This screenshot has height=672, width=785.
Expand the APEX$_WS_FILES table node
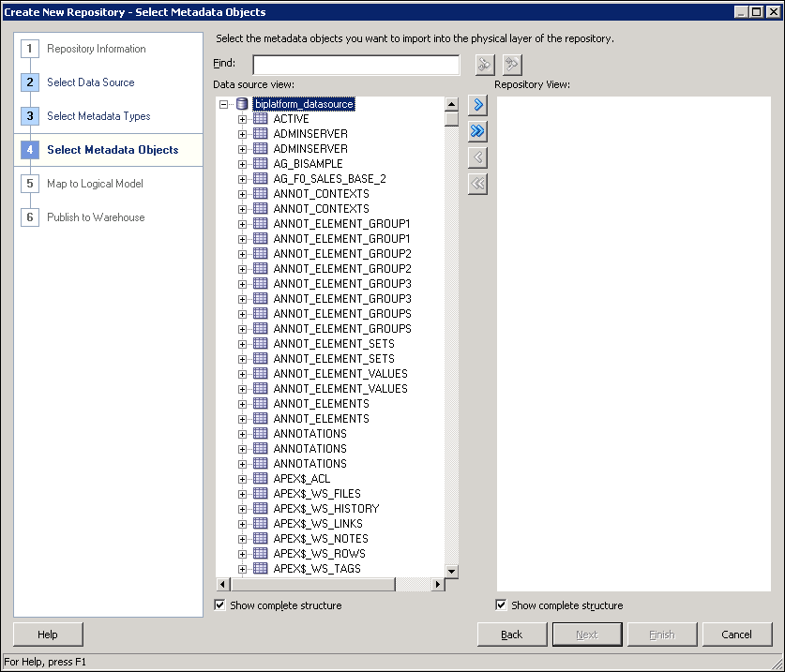point(242,494)
